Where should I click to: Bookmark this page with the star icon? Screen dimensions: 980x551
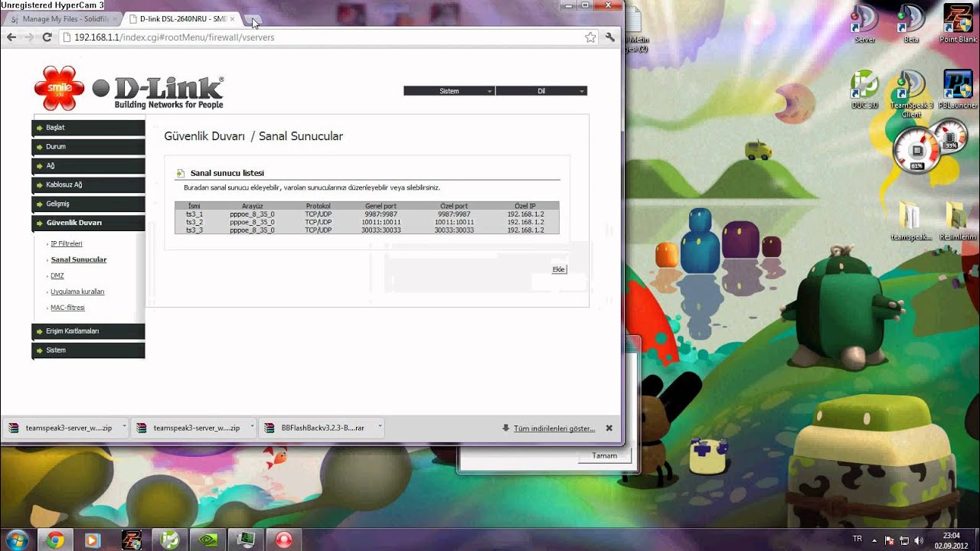point(590,37)
